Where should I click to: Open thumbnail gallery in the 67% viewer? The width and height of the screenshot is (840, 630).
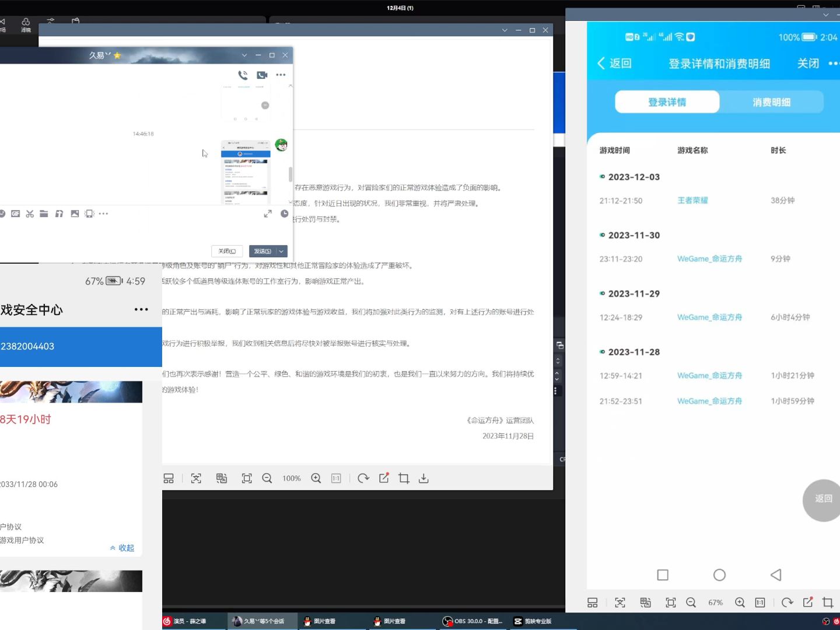[x=593, y=603]
